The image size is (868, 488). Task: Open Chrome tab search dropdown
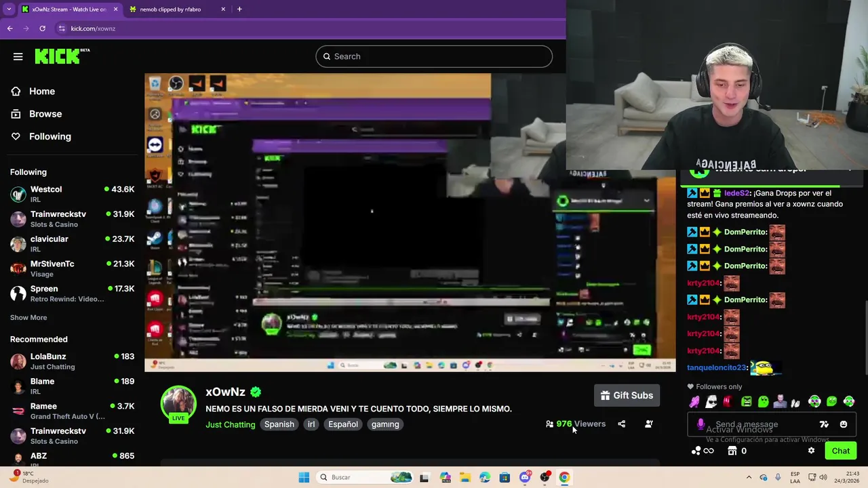pyautogui.click(x=8, y=9)
